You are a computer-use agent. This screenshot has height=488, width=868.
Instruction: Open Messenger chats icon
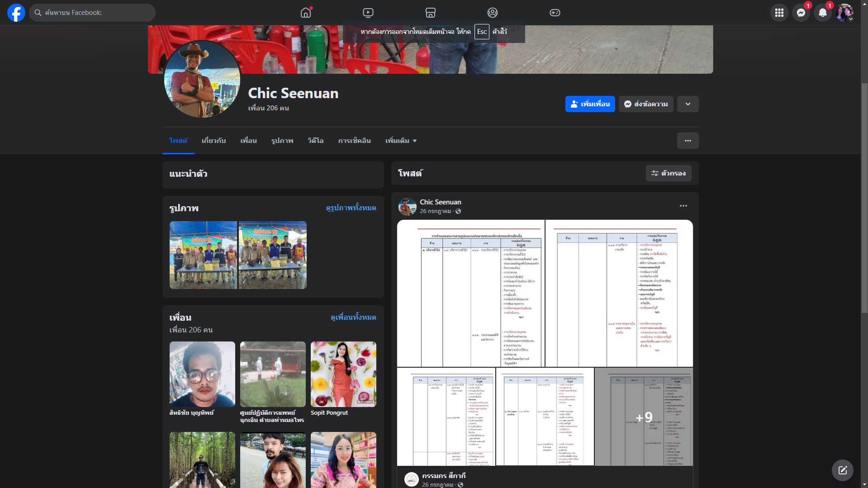point(801,13)
